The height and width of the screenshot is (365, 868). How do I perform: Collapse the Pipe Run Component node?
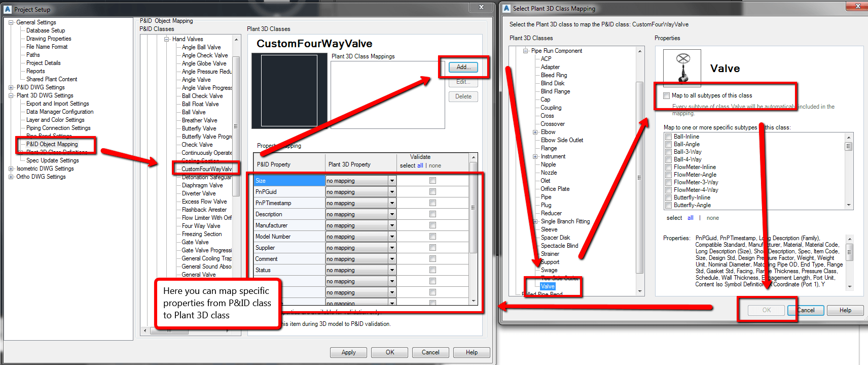(x=526, y=51)
